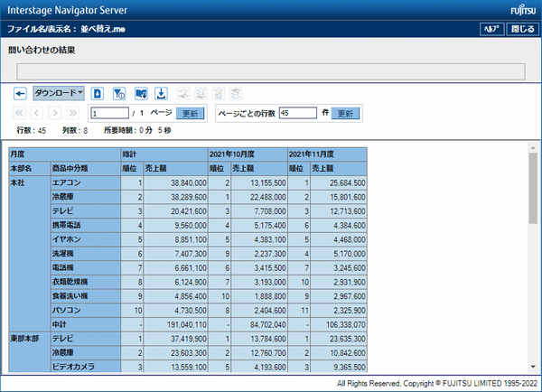This screenshot has height=392, width=542.
Task: Open the ダウンロード dropdown
Action: tap(59, 93)
